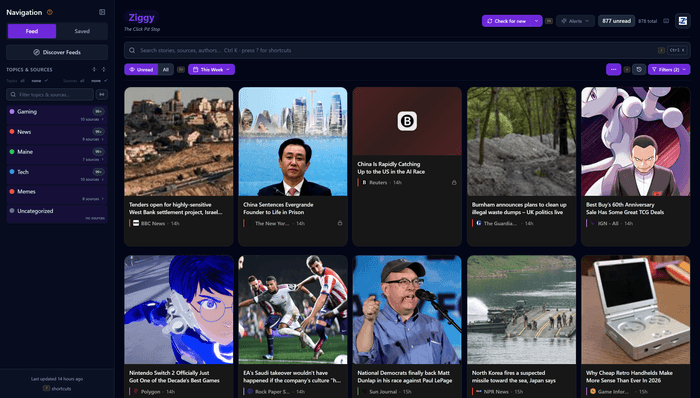Viewport: 700px width, 398px height.
Task: Switch article view to All
Action: [x=166, y=70]
